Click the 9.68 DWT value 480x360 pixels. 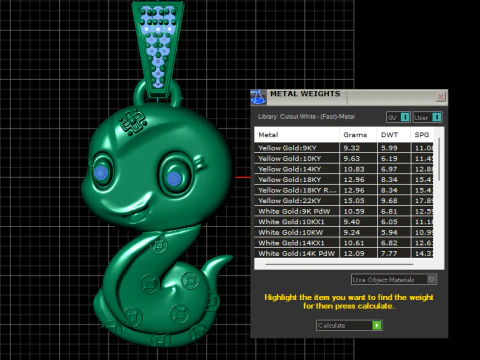389,201
